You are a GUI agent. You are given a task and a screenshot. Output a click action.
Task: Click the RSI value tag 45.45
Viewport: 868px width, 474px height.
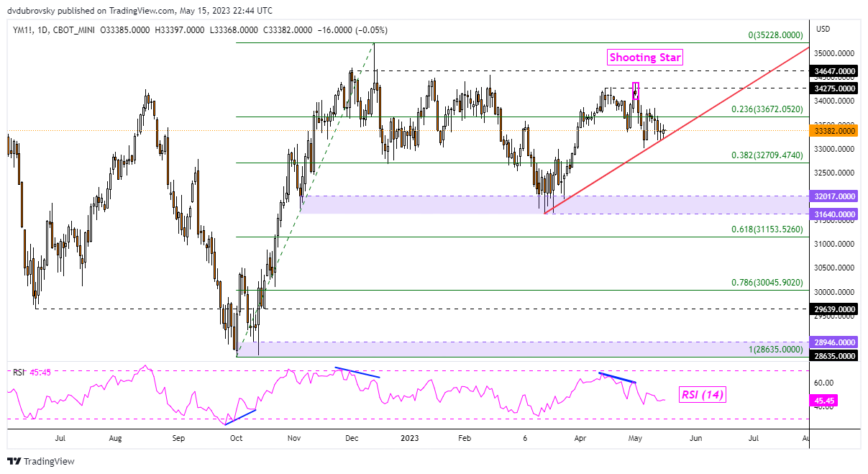824,400
